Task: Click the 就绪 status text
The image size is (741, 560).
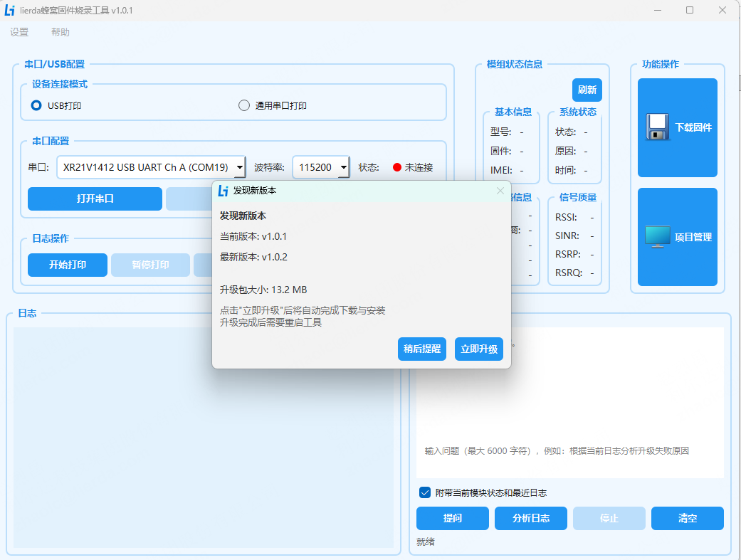Action: point(426,542)
